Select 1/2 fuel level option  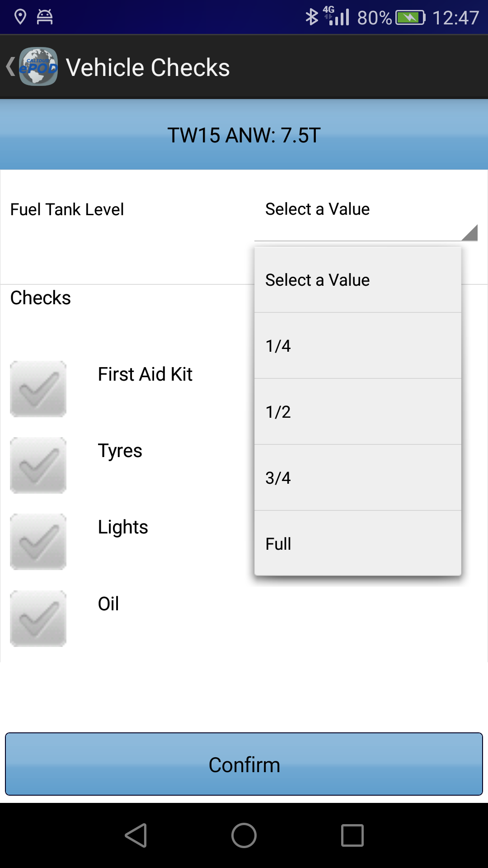coord(358,412)
